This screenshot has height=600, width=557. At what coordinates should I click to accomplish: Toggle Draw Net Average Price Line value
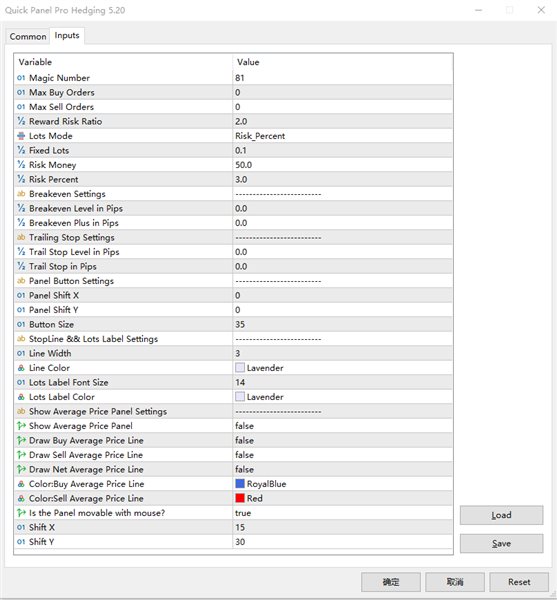[x=342, y=470]
